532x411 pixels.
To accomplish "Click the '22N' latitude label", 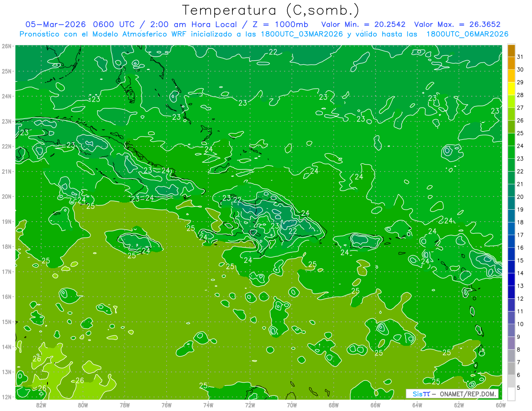I will click(7, 146).
